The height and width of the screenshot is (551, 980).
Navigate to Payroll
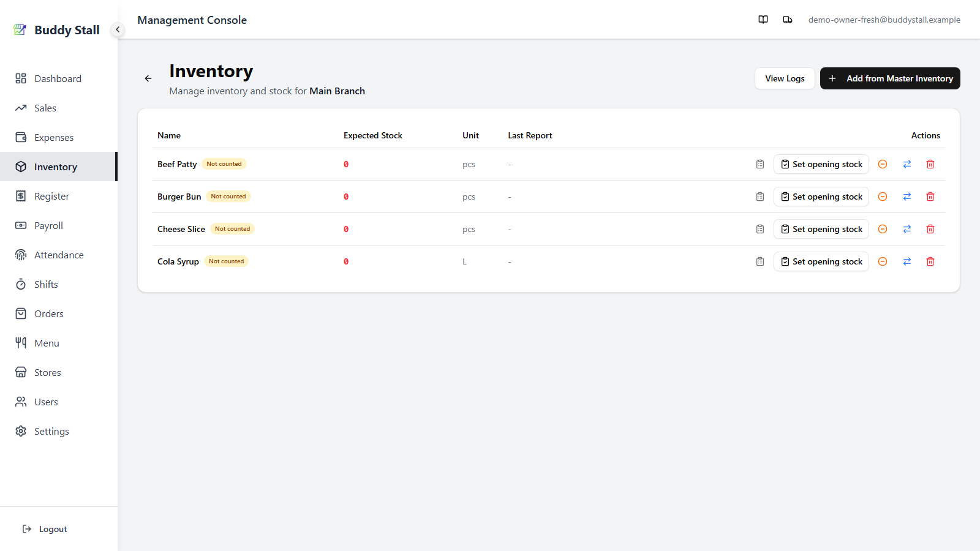(x=58, y=225)
